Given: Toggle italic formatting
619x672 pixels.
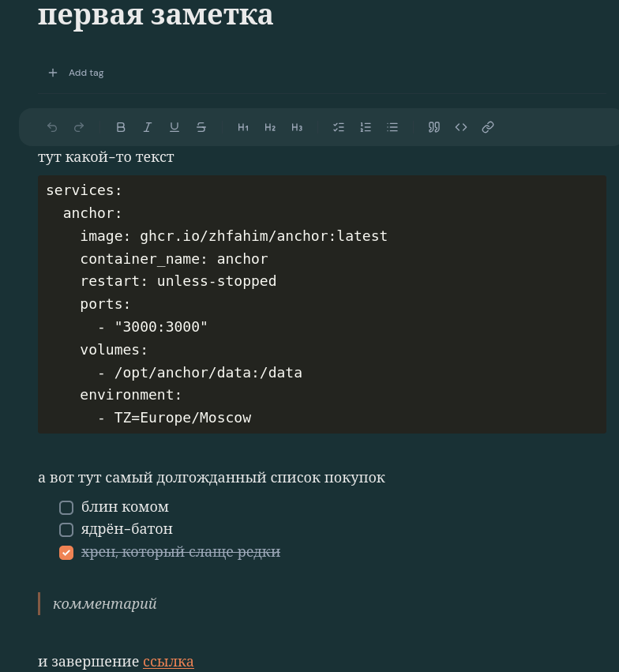Looking at the screenshot, I should point(148,127).
